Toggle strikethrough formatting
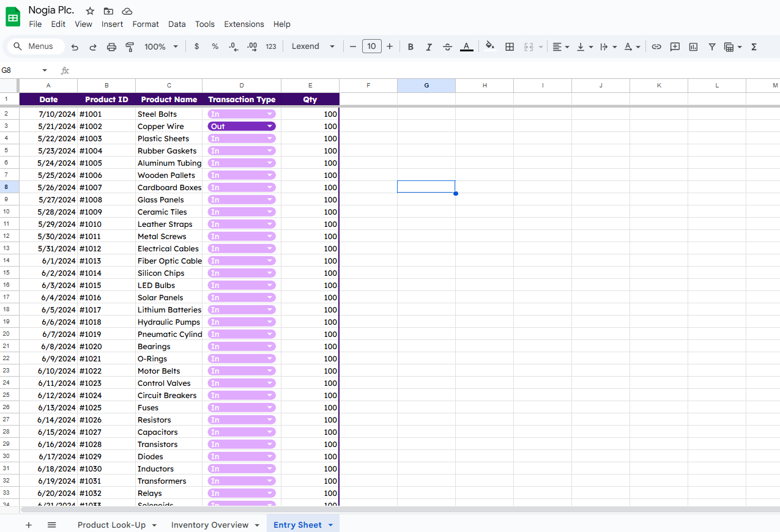The height and width of the screenshot is (532, 780). pyautogui.click(x=447, y=46)
